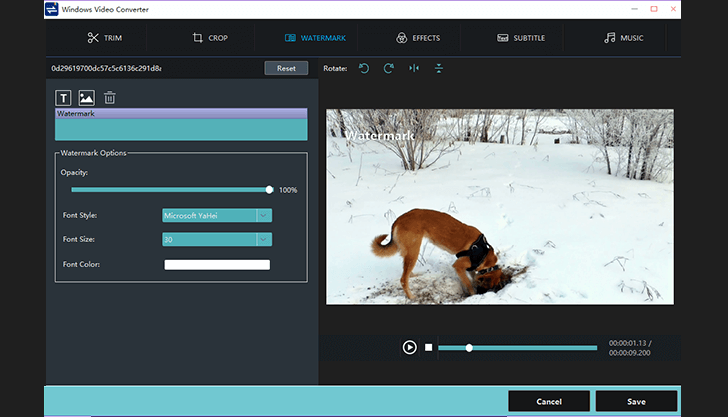Pick the white Font Color swatch
Image resolution: width=728 pixels, height=417 pixels.
pyautogui.click(x=217, y=265)
